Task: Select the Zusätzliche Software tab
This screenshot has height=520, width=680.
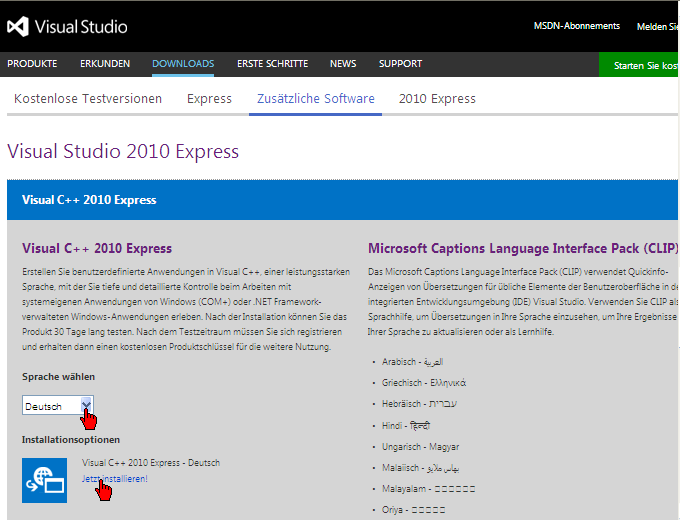Action: click(x=316, y=98)
